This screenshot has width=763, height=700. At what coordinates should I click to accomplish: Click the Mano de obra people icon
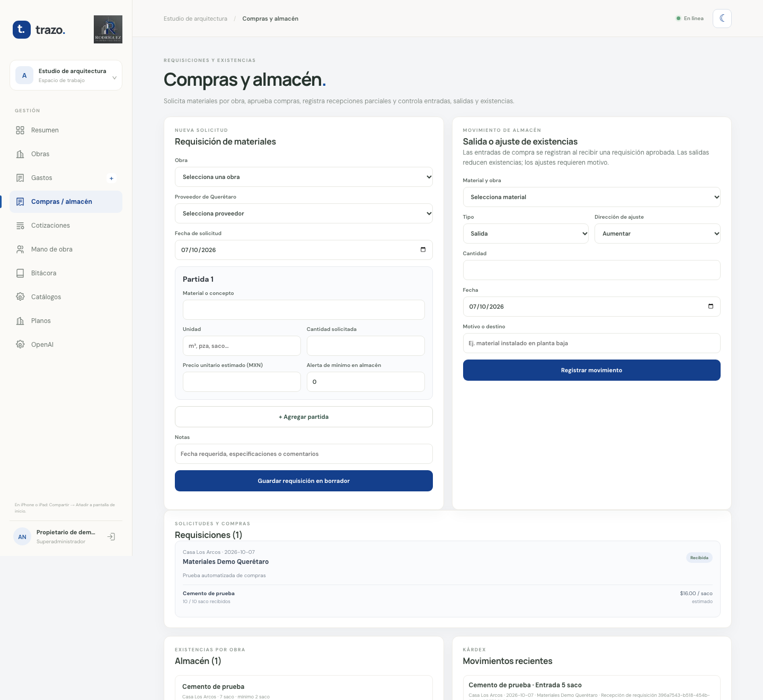(x=20, y=249)
